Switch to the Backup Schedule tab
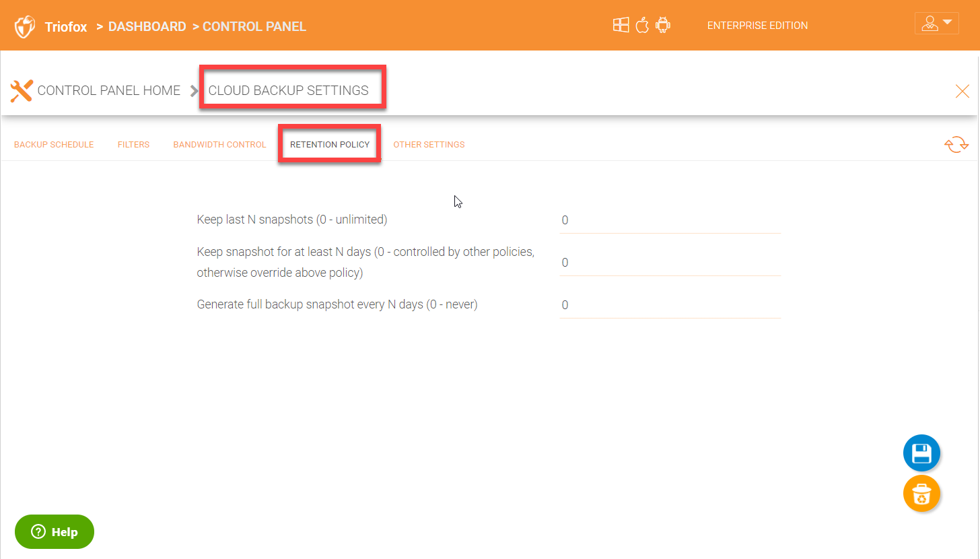Image resolution: width=980 pixels, height=559 pixels. 54,145
